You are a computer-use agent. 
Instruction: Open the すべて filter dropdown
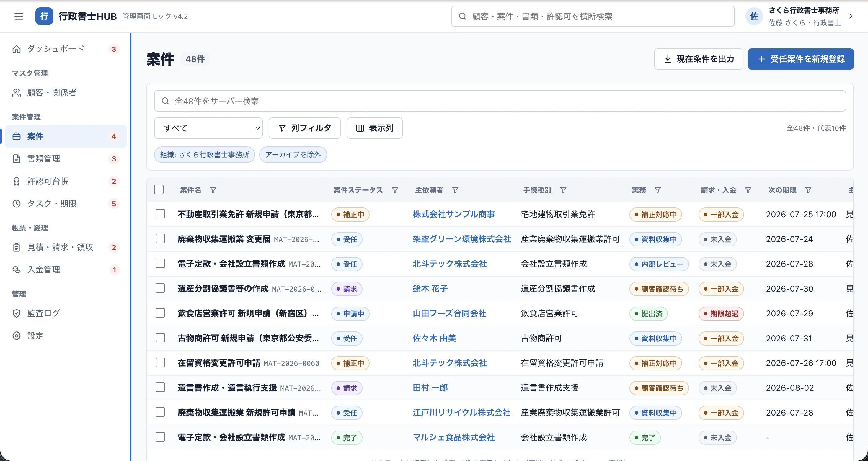[x=208, y=128]
